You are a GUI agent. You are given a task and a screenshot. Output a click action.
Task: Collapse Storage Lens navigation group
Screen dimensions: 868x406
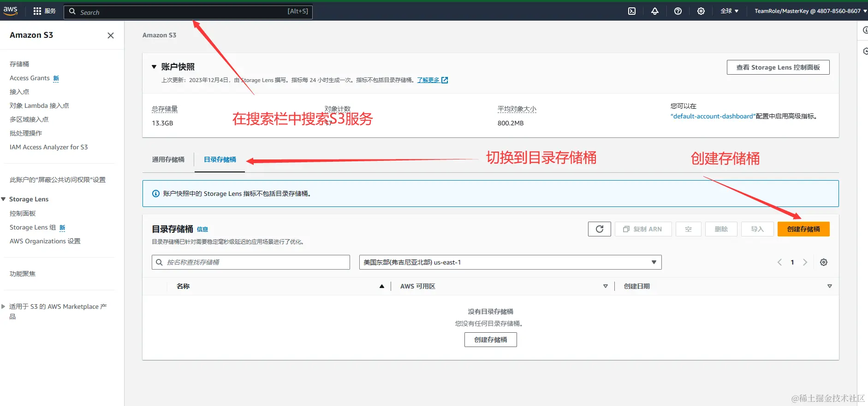click(x=4, y=199)
